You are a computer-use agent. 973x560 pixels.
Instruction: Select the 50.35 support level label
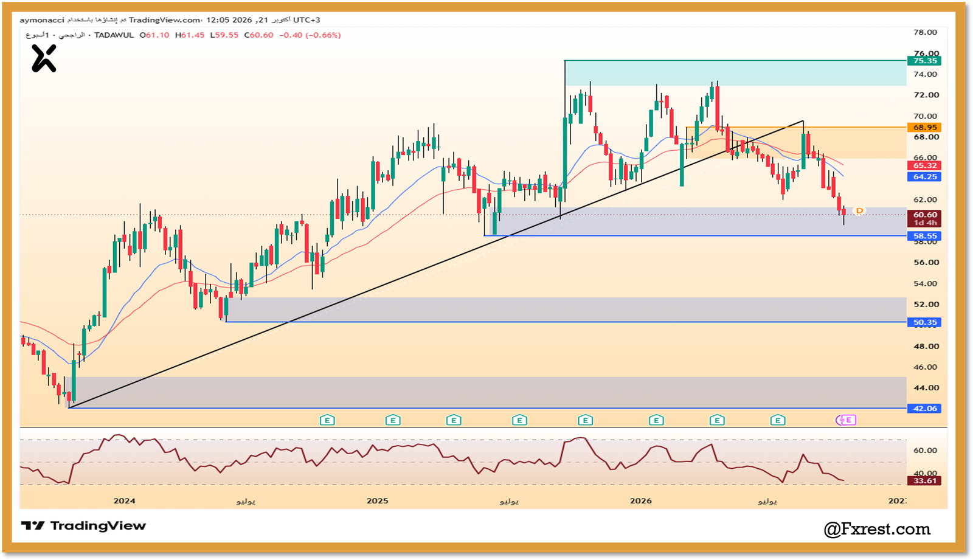pos(924,322)
